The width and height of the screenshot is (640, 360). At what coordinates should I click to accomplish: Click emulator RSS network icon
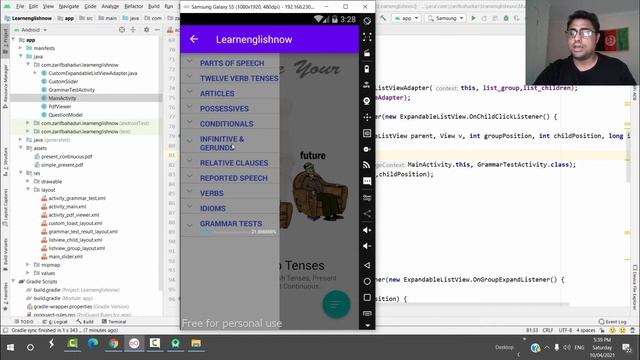click(x=367, y=165)
